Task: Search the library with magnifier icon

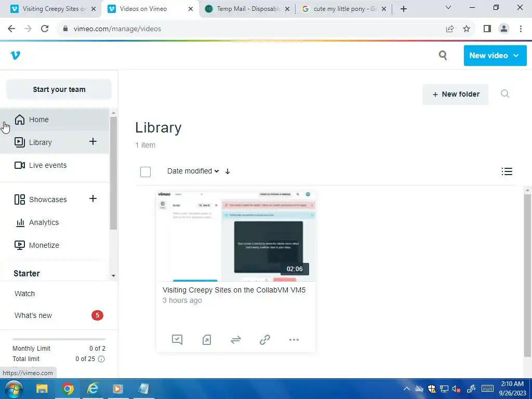Action: tap(505, 94)
